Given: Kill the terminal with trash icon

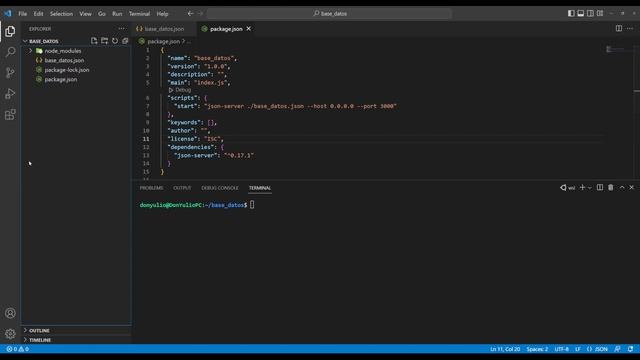Looking at the screenshot, I should [611, 187].
